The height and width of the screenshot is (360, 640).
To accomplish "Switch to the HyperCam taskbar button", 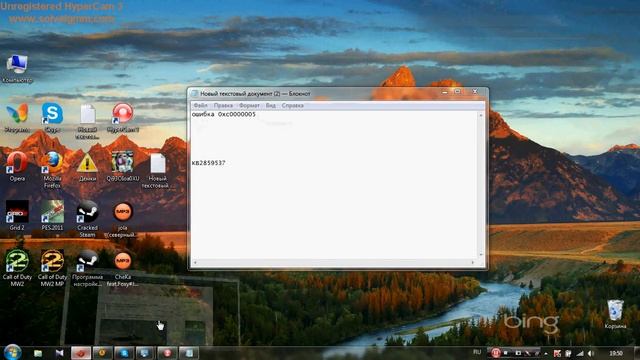I will click(167, 353).
